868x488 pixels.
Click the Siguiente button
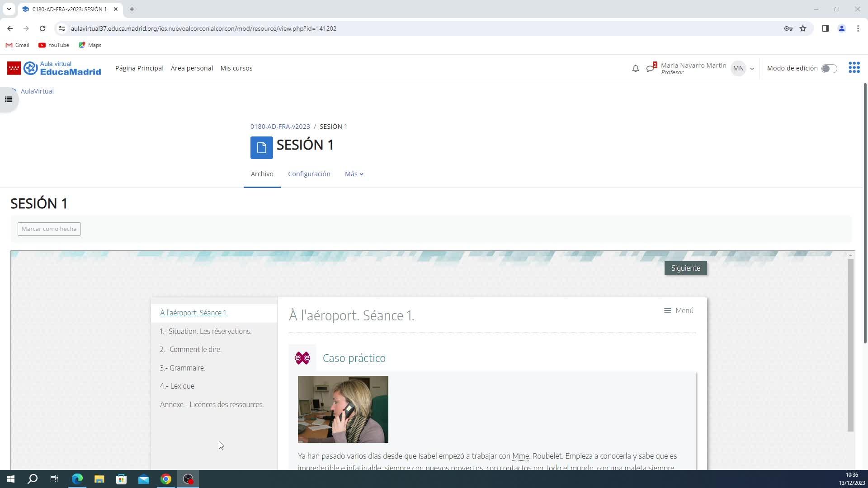click(685, 268)
